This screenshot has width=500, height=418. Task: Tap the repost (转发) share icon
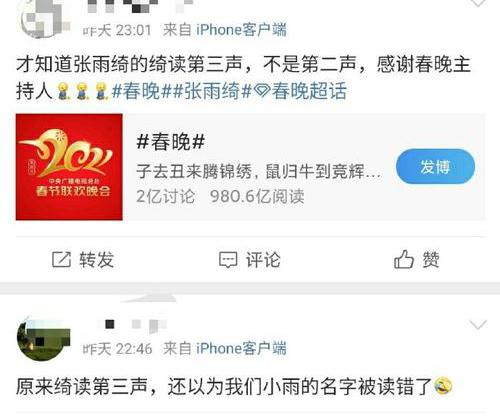pyautogui.click(x=61, y=260)
